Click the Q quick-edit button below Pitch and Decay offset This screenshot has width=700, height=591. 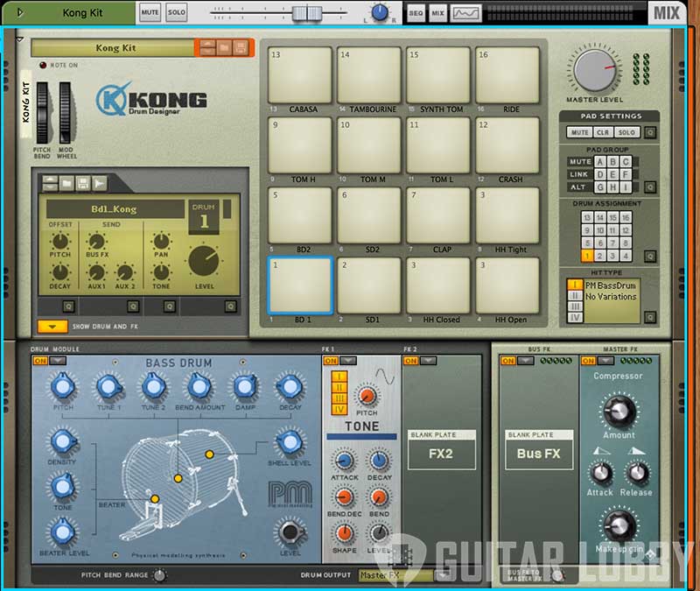pos(68,306)
